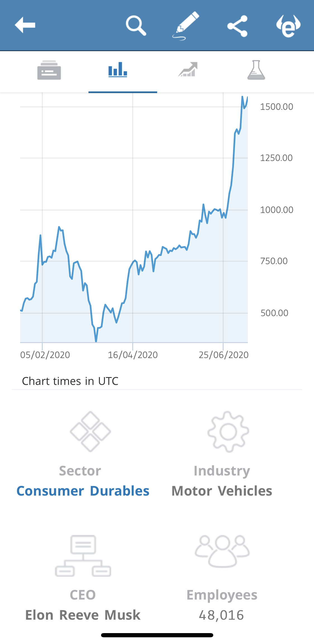The width and height of the screenshot is (314, 644).
Task: Open the eToro bull logo icon
Action: (x=288, y=26)
